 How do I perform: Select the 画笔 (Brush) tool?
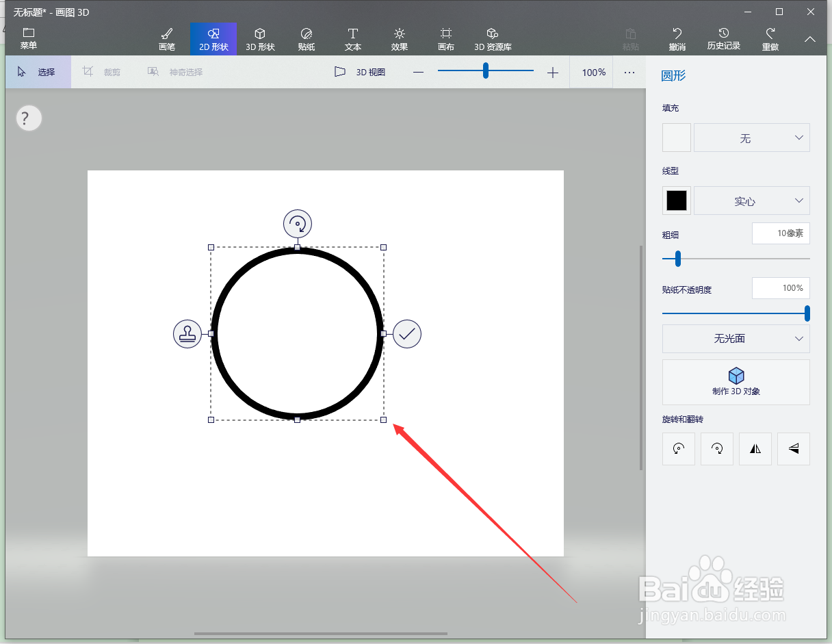click(x=166, y=39)
